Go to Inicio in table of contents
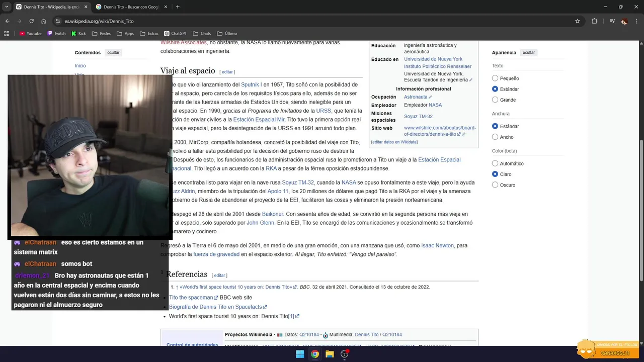Viewport: 644px width, 362px height. click(80, 66)
